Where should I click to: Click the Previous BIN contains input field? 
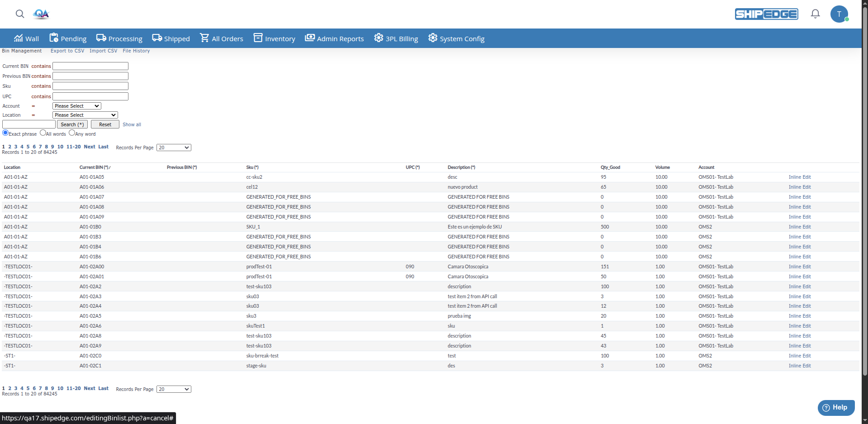pyautogui.click(x=90, y=76)
